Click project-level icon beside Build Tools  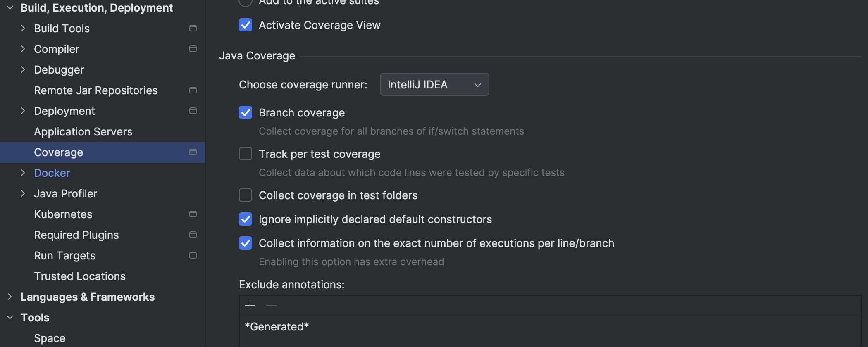pos(193,28)
